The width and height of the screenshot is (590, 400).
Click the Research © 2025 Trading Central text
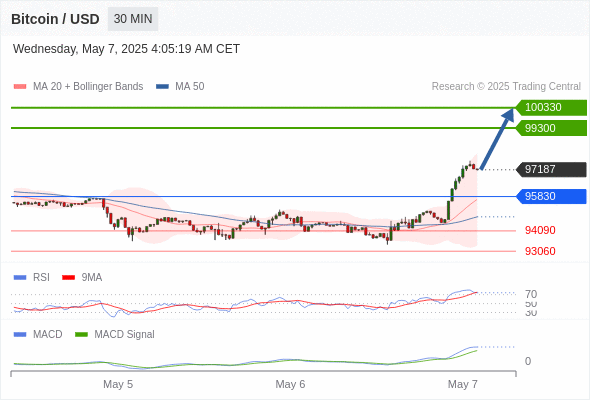point(506,87)
